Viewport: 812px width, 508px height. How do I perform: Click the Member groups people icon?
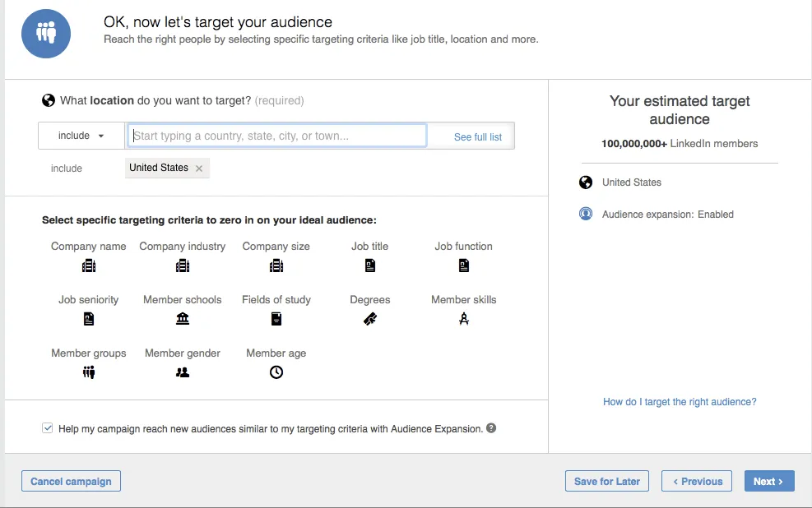(x=89, y=372)
